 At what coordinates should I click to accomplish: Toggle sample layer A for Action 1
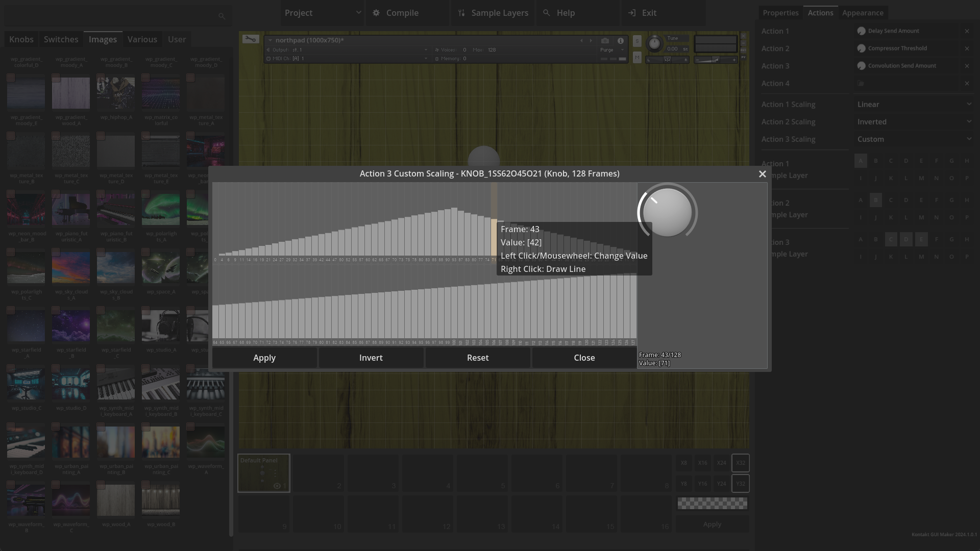(861, 161)
